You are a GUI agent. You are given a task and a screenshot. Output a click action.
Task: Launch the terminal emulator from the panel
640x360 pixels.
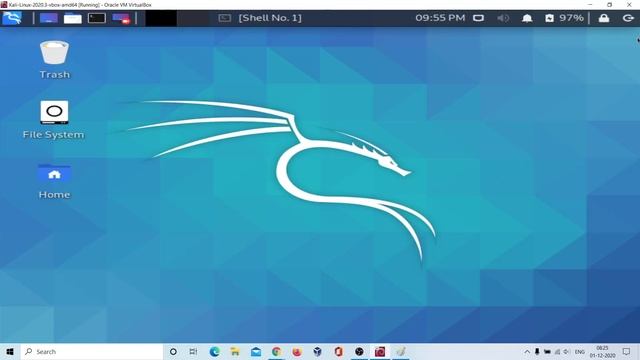tap(97, 18)
